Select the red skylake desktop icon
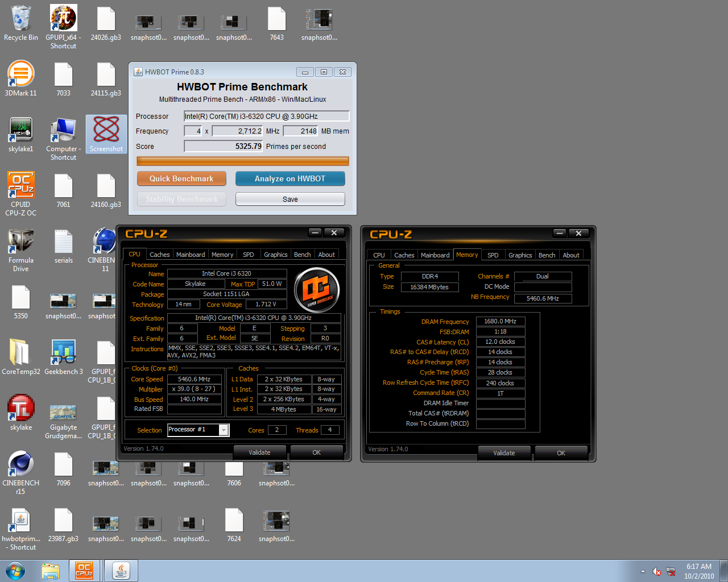This screenshot has width=728, height=582. pyautogui.click(x=20, y=413)
